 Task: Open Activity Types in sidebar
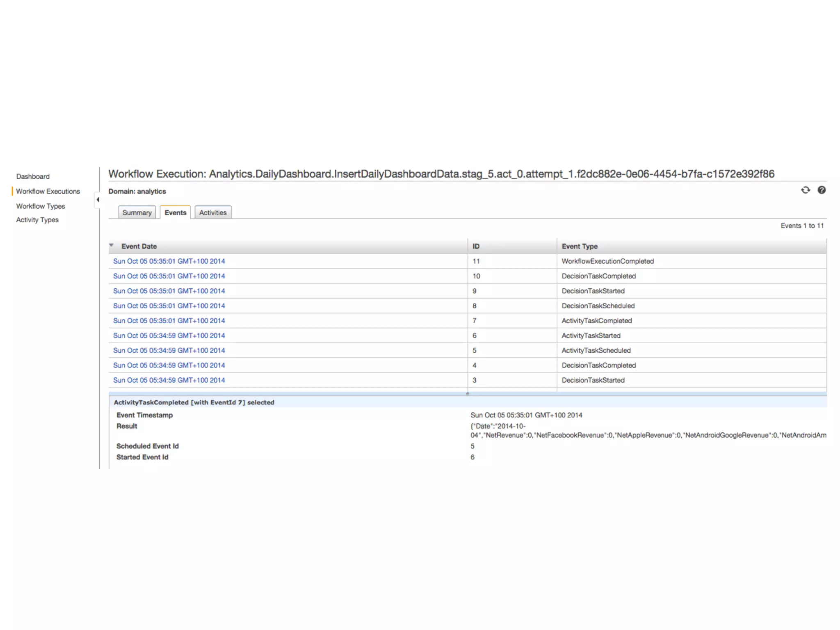(x=37, y=220)
